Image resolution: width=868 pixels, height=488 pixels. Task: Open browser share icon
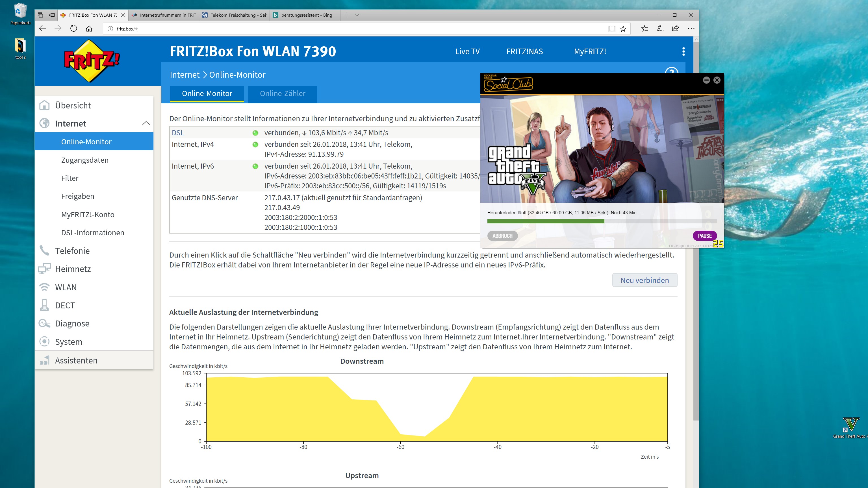pos(675,29)
